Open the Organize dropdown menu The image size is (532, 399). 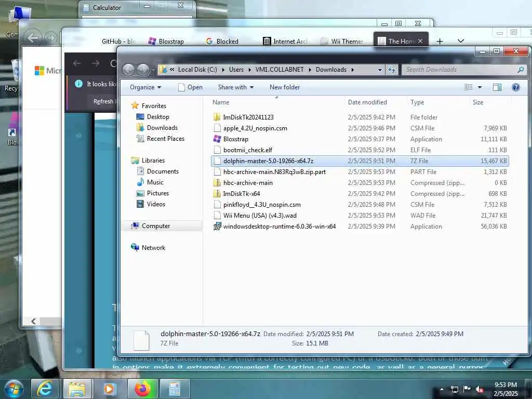tap(145, 87)
